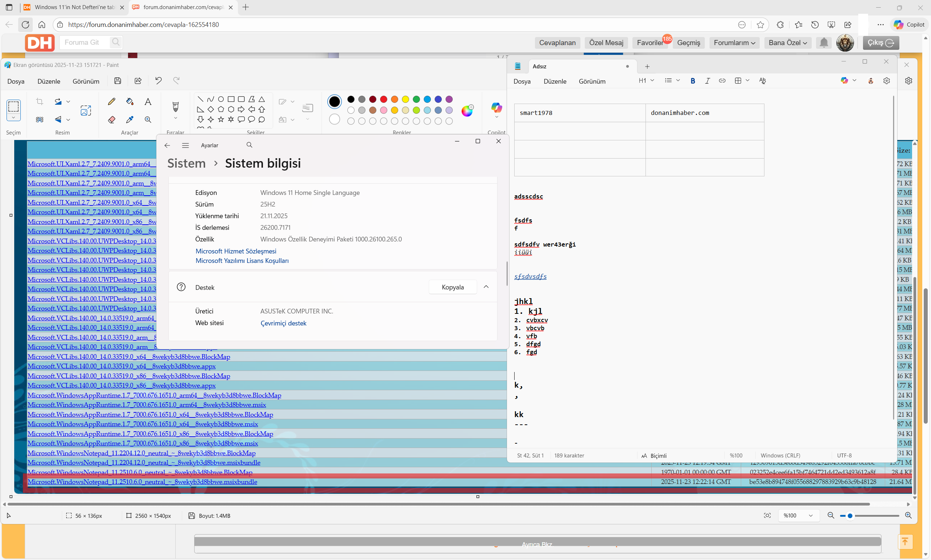Select the Magnifier zoom tool
Viewport: 931px width, 560px height.
(x=148, y=120)
